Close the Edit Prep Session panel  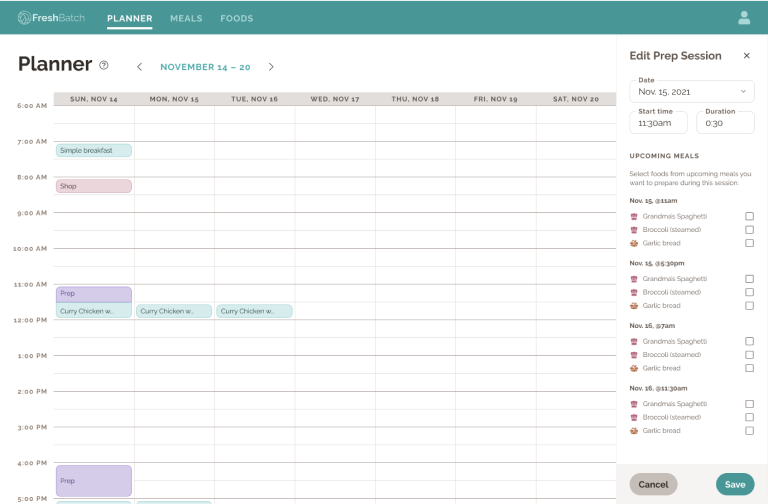click(746, 56)
